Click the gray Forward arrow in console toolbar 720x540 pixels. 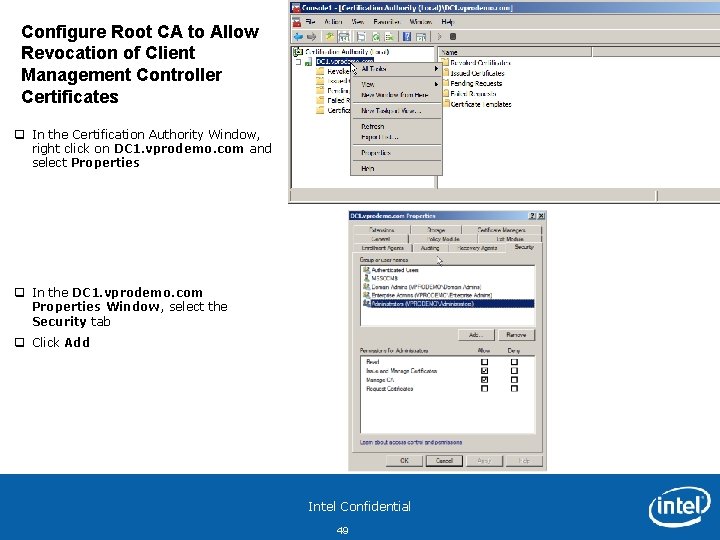(311, 37)
